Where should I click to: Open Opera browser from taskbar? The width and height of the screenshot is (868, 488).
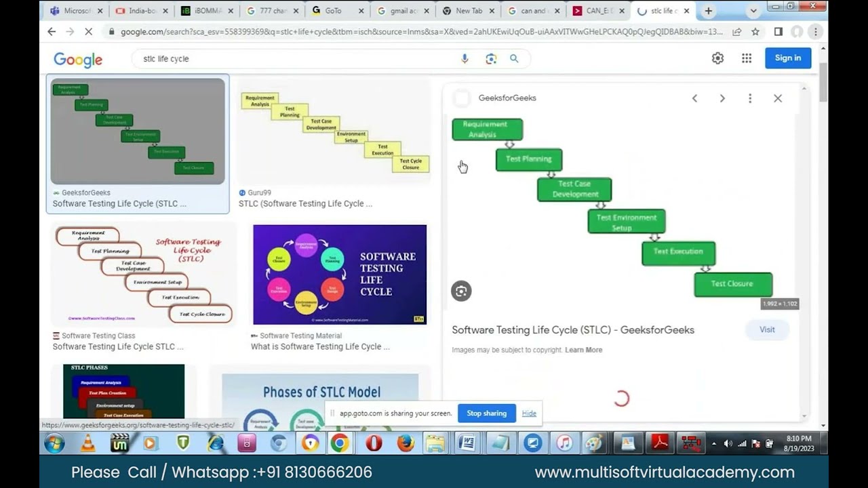tap(374, 443)
